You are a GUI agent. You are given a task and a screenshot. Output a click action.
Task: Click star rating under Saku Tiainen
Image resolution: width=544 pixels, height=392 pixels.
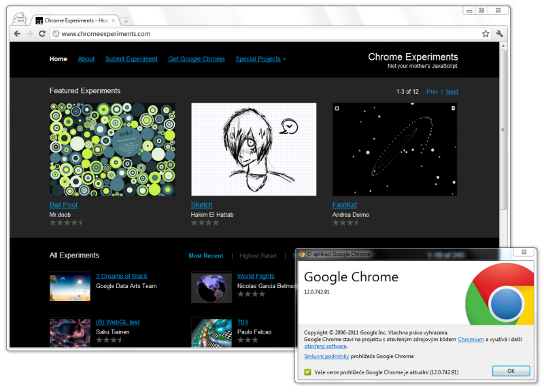(x=109, y=340)
